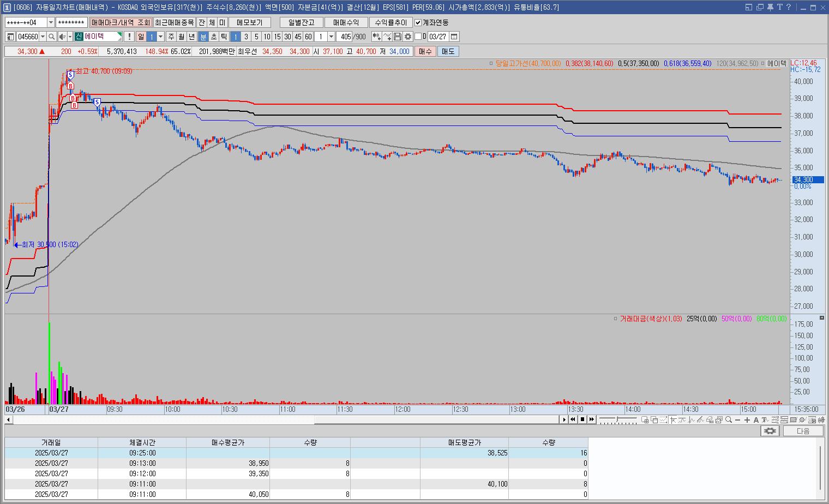Open the calendar date picker icon
This screenshot has width=829, height=504.
coord(454,37)
